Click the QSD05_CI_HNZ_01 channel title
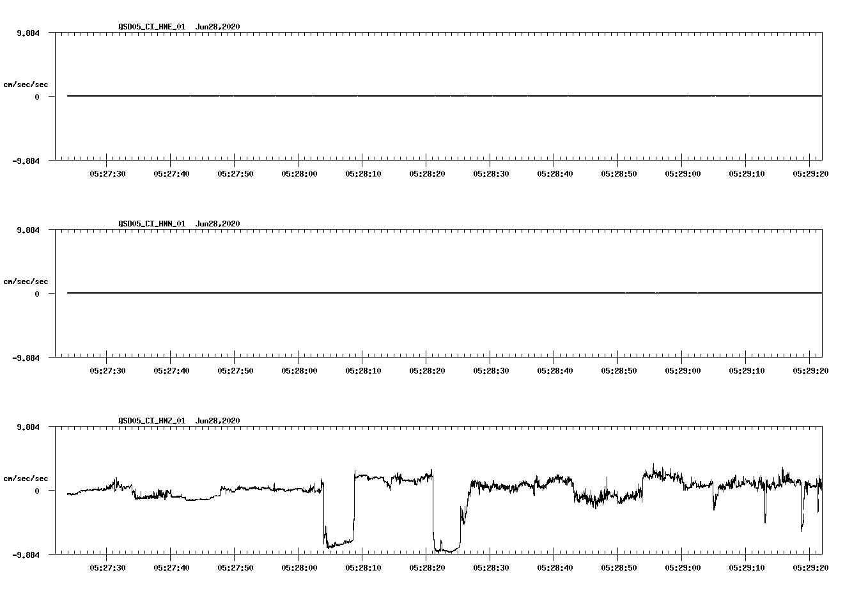 [x=152, y=421]
